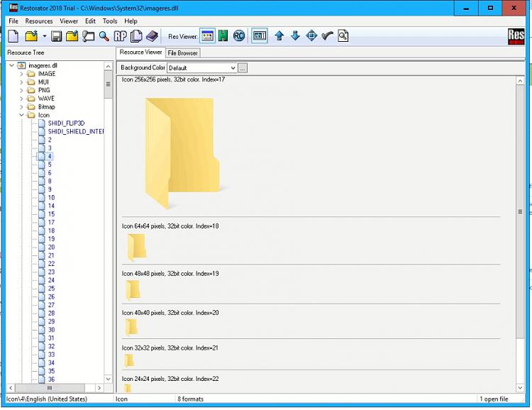Viewport: 532px width, 410px height.
Task: Collapse the Icon folder in resource tree
Action: click(21, 115)
